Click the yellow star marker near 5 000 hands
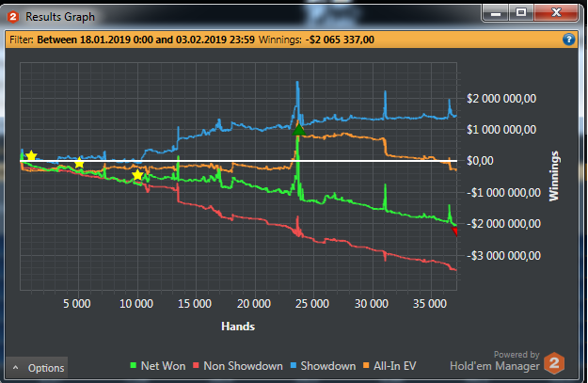 (x=79, y=163)
